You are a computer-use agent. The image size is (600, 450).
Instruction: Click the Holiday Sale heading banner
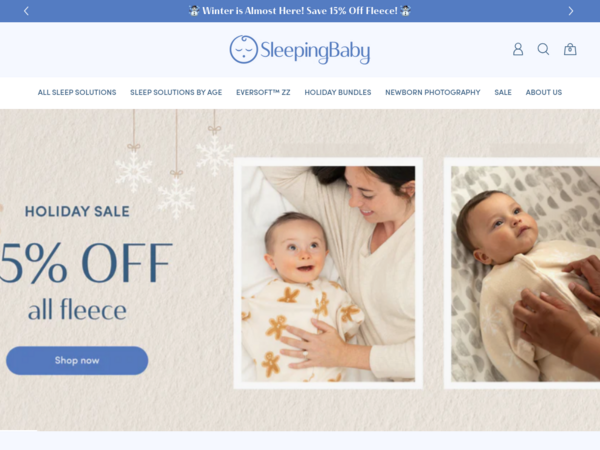(x=77, y=211)
